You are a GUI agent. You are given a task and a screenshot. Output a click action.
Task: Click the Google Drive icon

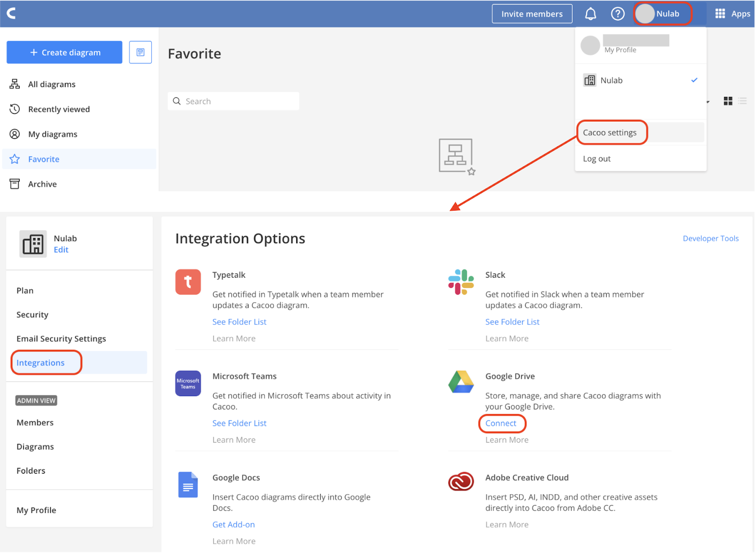click(461, 382)
